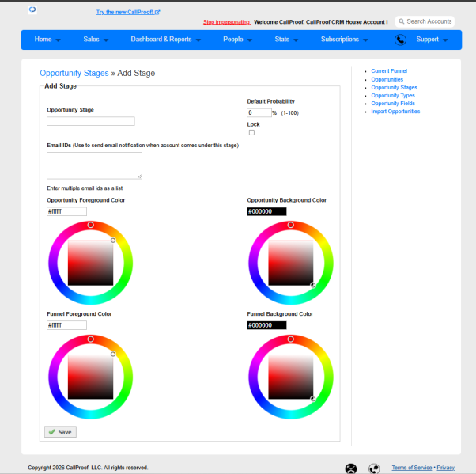The height and width of the screenshot is (474, 476).
Task: Open the Dashboard & Reports menu
Action: (x=161, y=40)
